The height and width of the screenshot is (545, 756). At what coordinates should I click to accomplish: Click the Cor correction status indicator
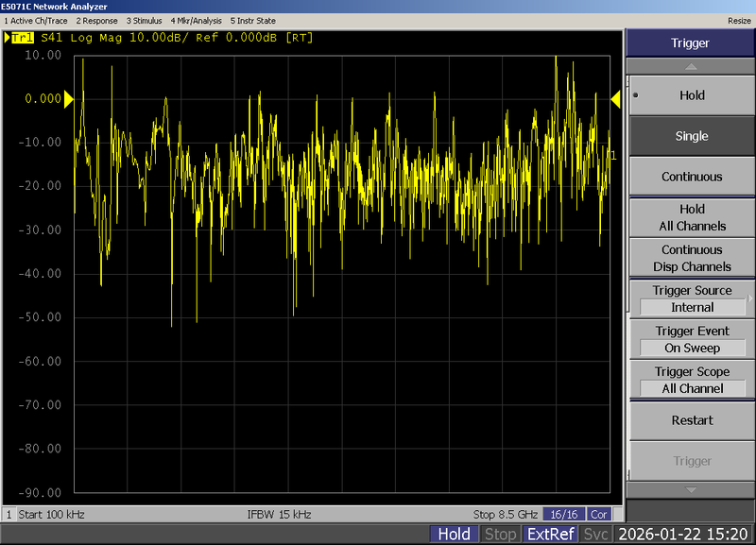click(x=599, y=514)
